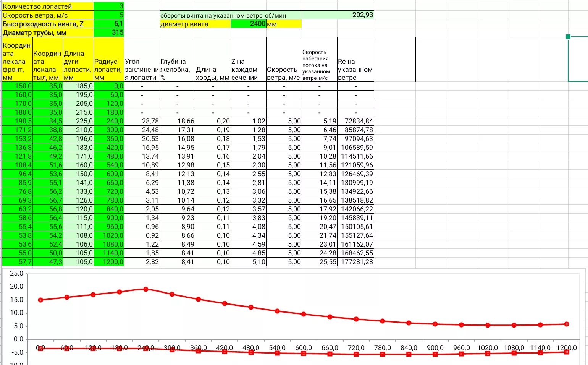Select the 'Диаметр трубы, мм' label cell
Viewport: 588px width, 365px height.
48,33
